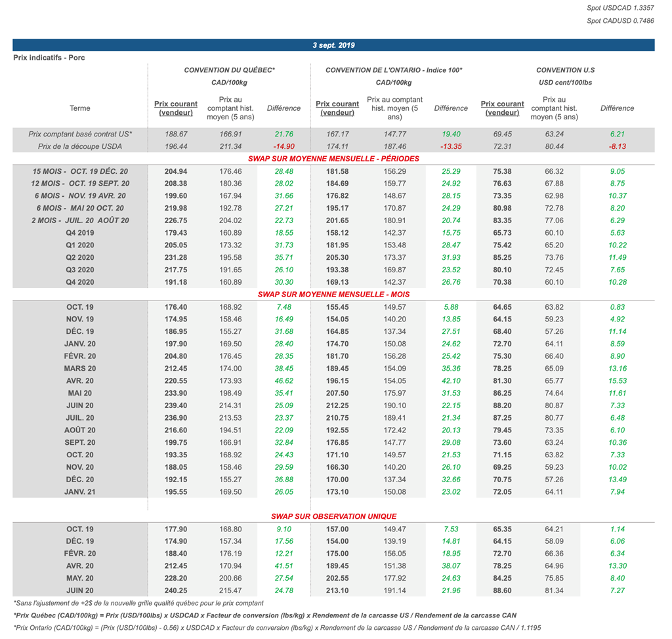This screenshot has width=672, height=639.
Task: Click the JANV. 21 row label
Action: click(80, 491)
